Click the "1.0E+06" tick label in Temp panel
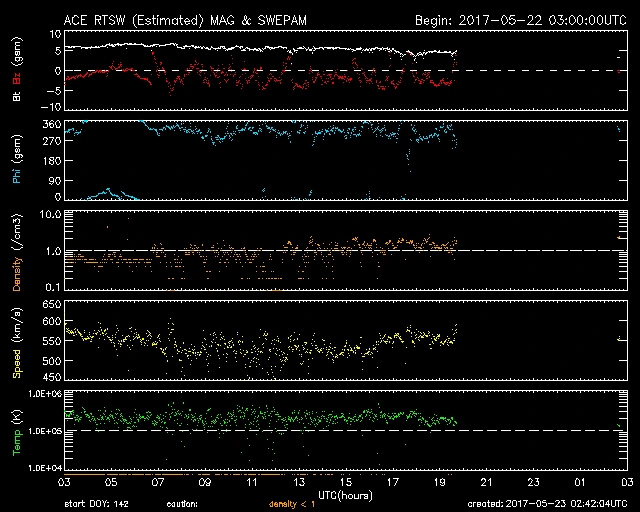 (x=45, y=394)
